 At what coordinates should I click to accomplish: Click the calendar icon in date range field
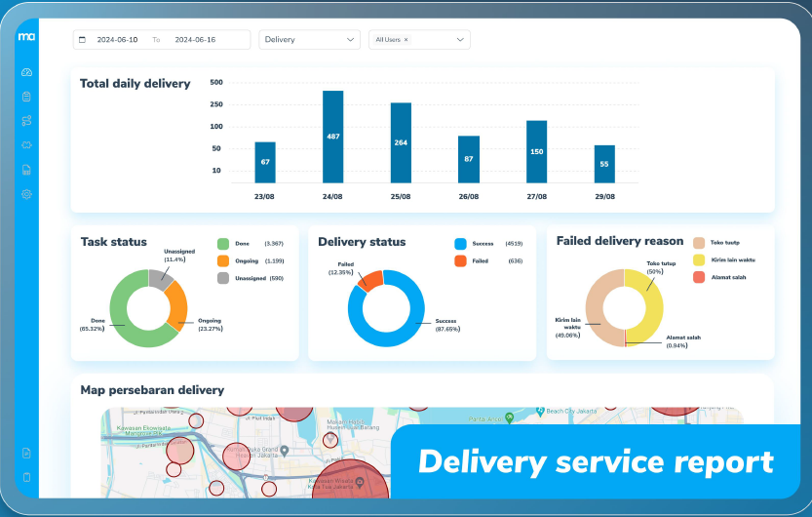(x=82, y=40)
